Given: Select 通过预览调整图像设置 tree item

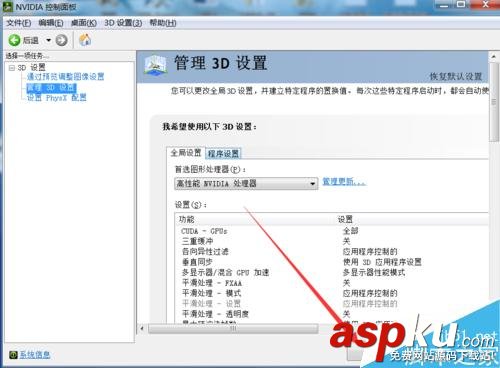Looking at the screenshot, I should 65,77.
